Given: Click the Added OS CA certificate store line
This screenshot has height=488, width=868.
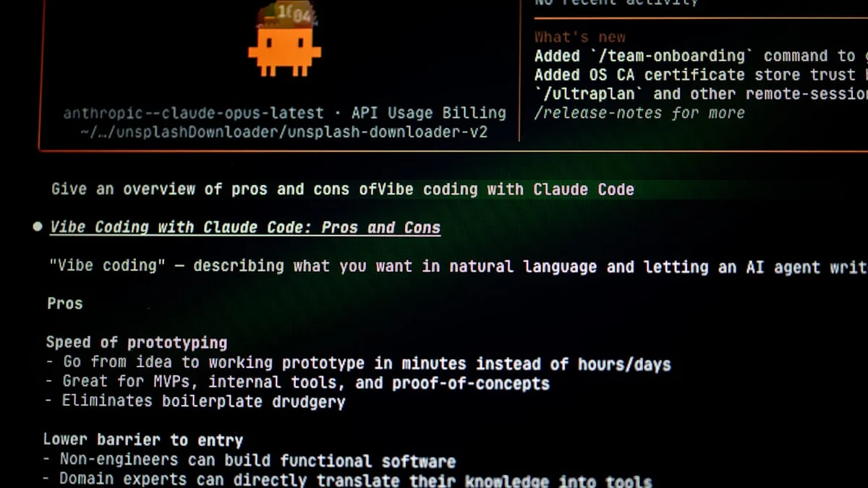Looking at the screenshot, I should pyautogui.click(x=701, y=75).
